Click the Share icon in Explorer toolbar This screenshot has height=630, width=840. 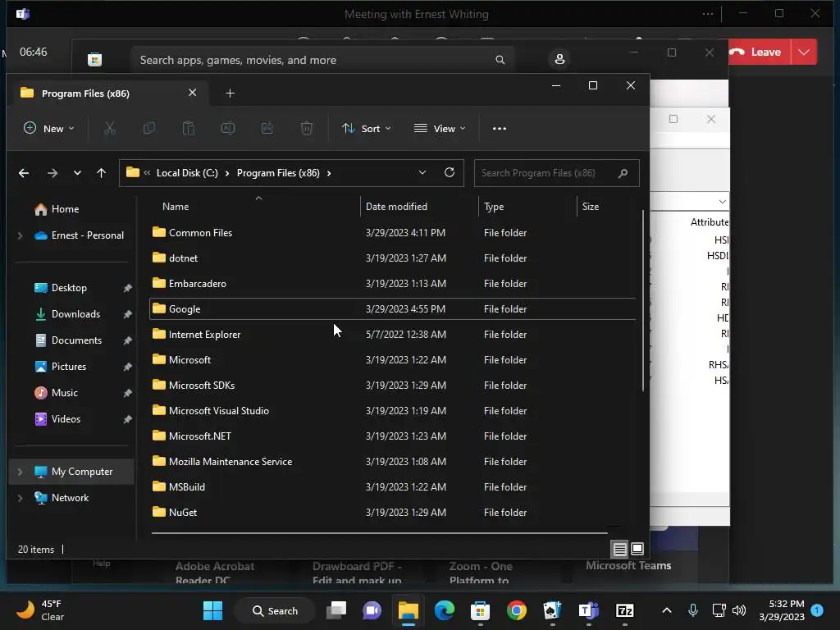click(267, 128)
